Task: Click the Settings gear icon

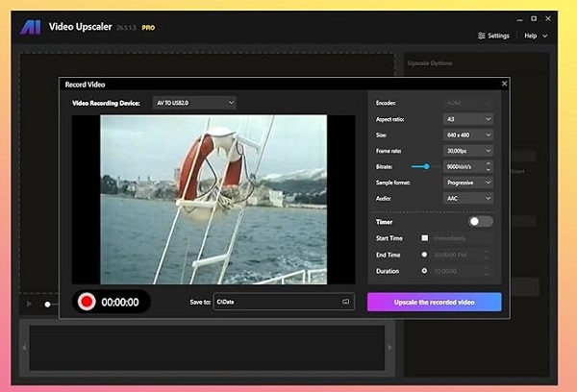Action: click(481, 36)
